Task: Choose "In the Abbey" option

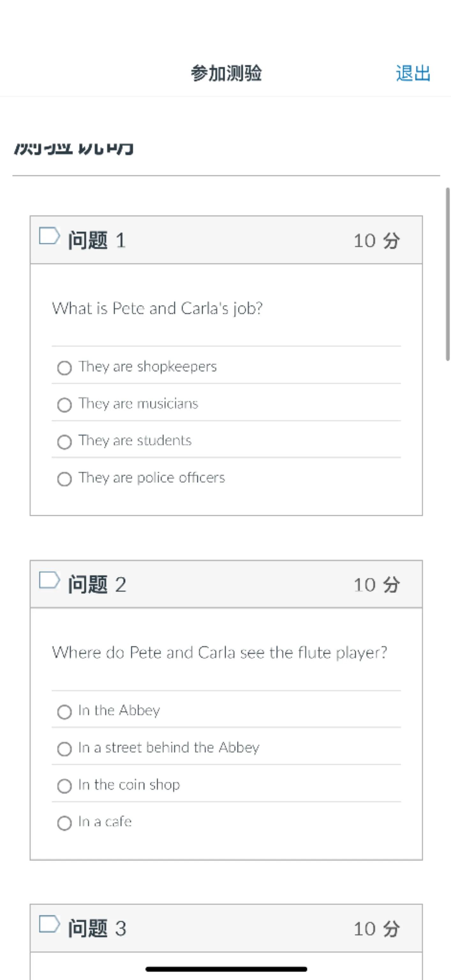Action: [x=64, y=712]
